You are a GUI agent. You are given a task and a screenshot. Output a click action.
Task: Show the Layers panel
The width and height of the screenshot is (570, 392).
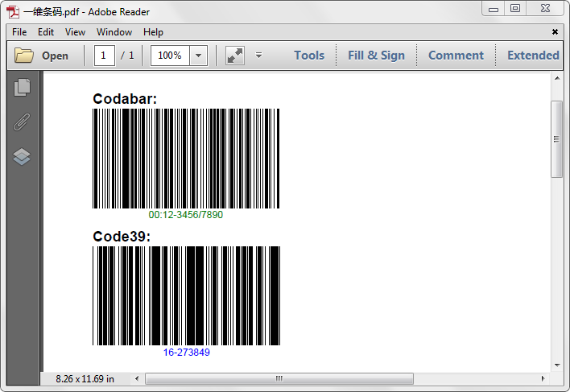point(22,157)
